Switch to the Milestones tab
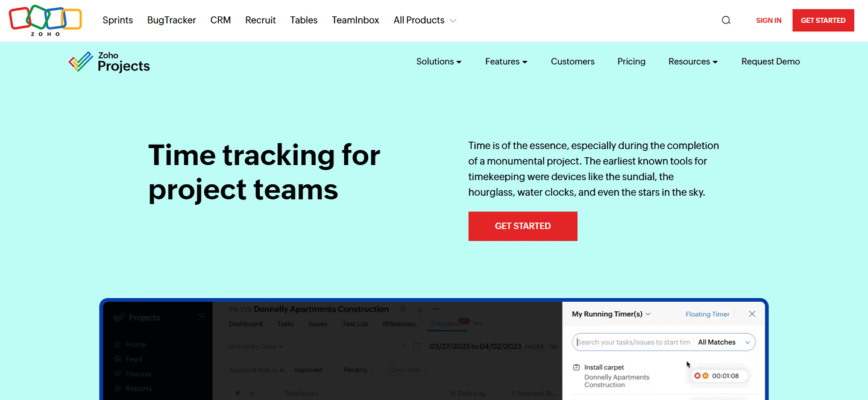Screen dimensions: 868x400 399,323
